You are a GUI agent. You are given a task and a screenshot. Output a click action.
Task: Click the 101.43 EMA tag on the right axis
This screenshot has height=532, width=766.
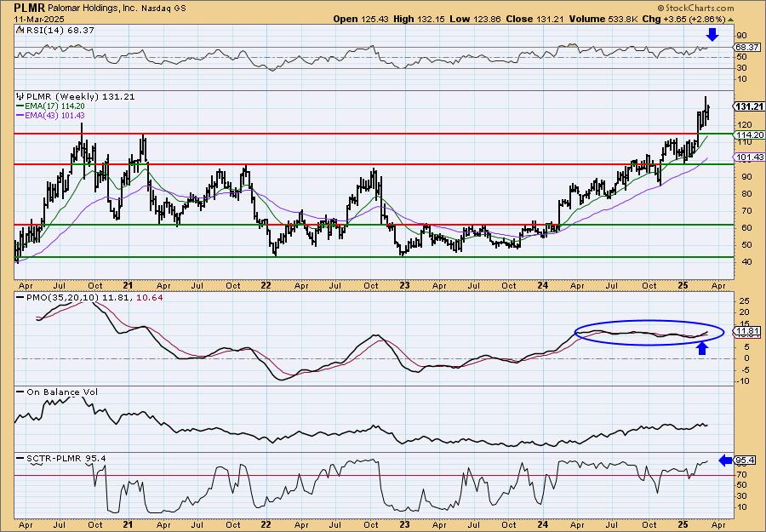(748, 157)
